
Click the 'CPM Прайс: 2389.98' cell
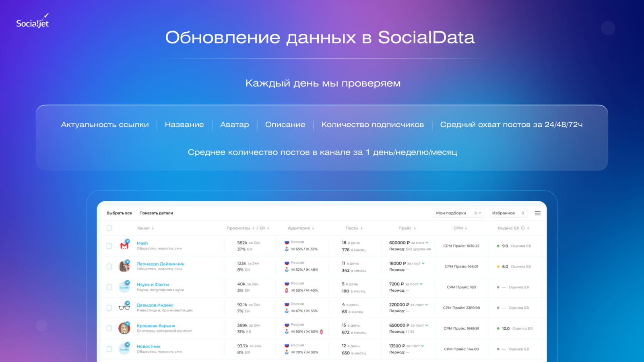click(x=461, y=308)
